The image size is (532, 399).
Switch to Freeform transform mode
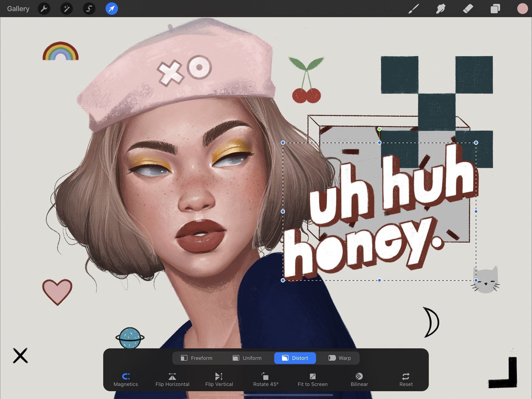click(x=201, y=358)
